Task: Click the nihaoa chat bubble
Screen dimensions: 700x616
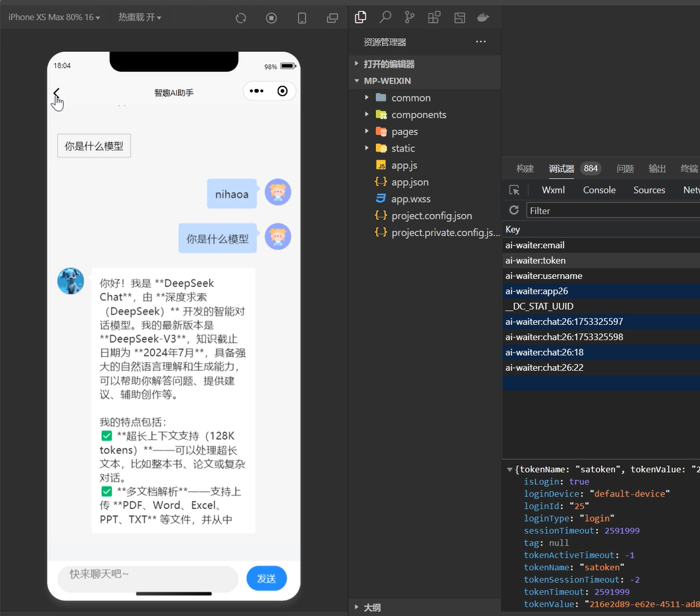Action: pyautogui.click(x=232, y=194)
